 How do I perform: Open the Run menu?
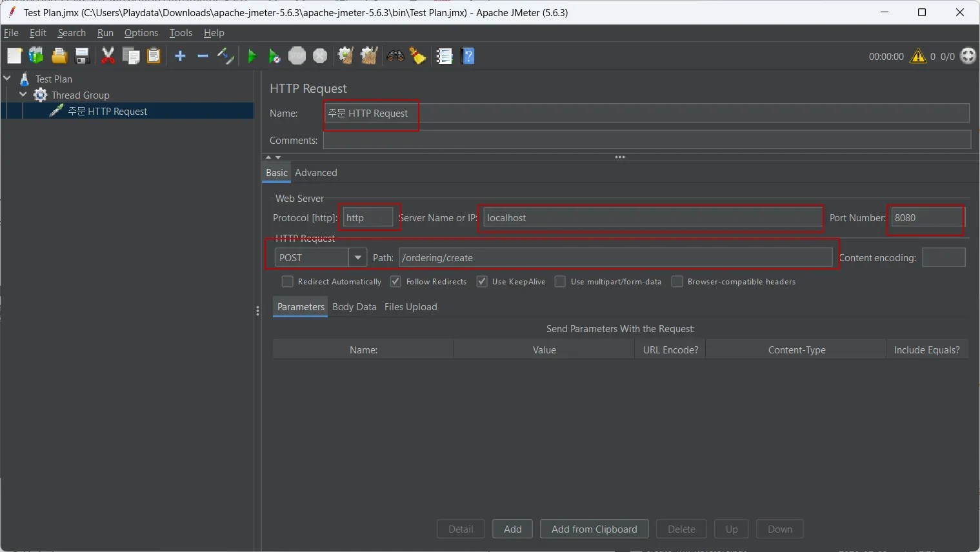pos(105,33)
